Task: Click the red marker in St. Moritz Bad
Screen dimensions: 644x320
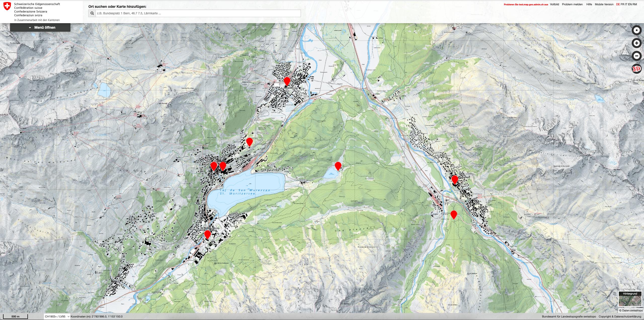Action: (x=207, y=234)
